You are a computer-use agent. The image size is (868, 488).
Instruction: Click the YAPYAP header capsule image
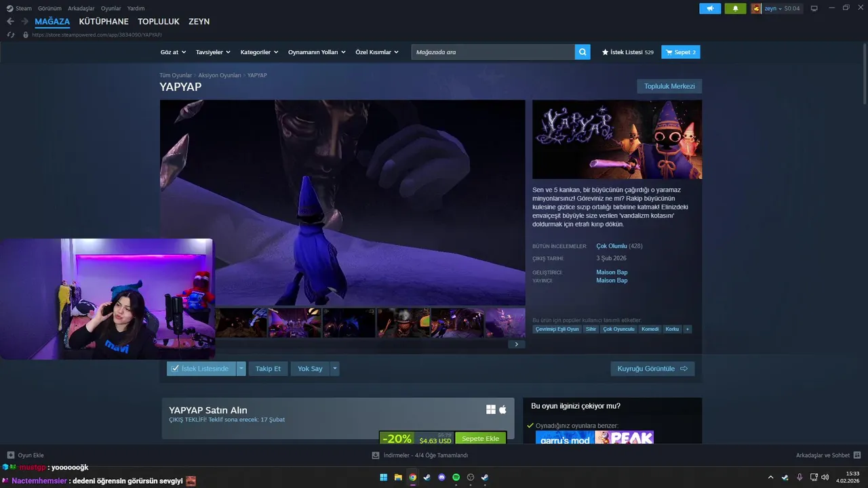(x=617, y=140)
